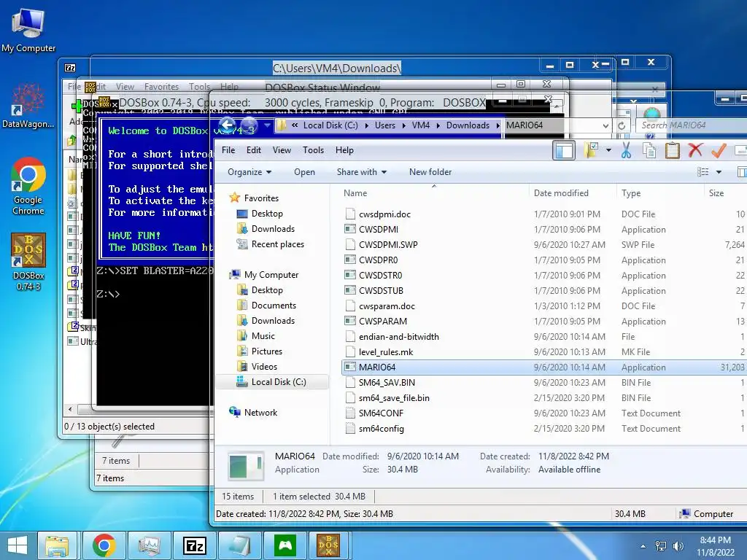Image resolution: width=747 pixels, height=560 pixels.
Task: Open Google Chrome desktop shortcut
Action: pos(28,186)
